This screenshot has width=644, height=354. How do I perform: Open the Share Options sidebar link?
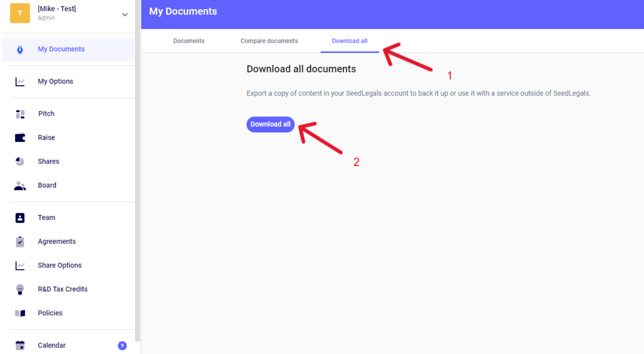(59, 265)
